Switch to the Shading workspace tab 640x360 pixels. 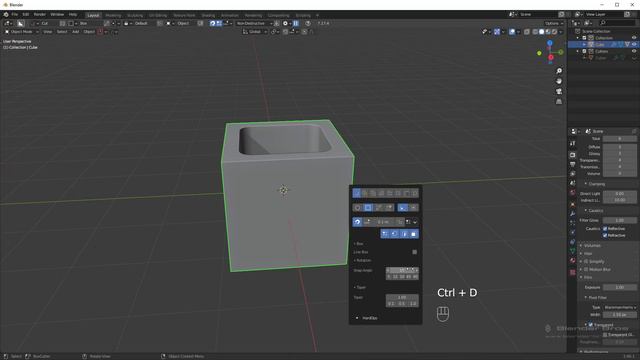[x=208, y=15]
